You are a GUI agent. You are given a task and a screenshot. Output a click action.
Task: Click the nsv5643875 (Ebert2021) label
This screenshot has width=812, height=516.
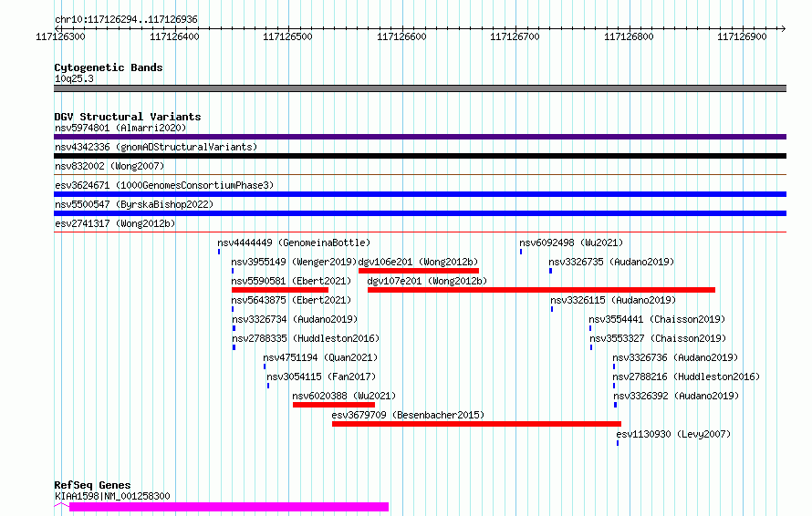[291, 300]
